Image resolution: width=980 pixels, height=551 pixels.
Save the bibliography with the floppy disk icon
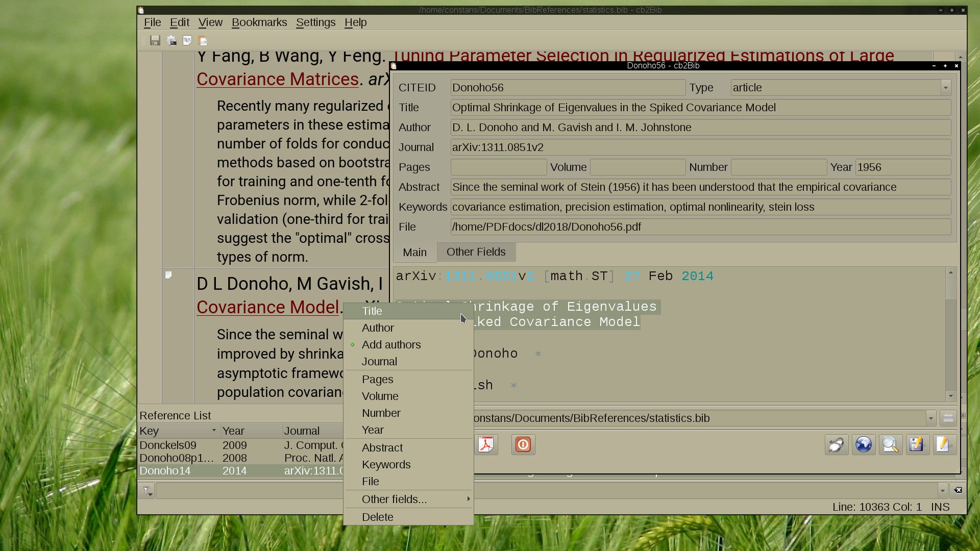(x=156, y=40)
